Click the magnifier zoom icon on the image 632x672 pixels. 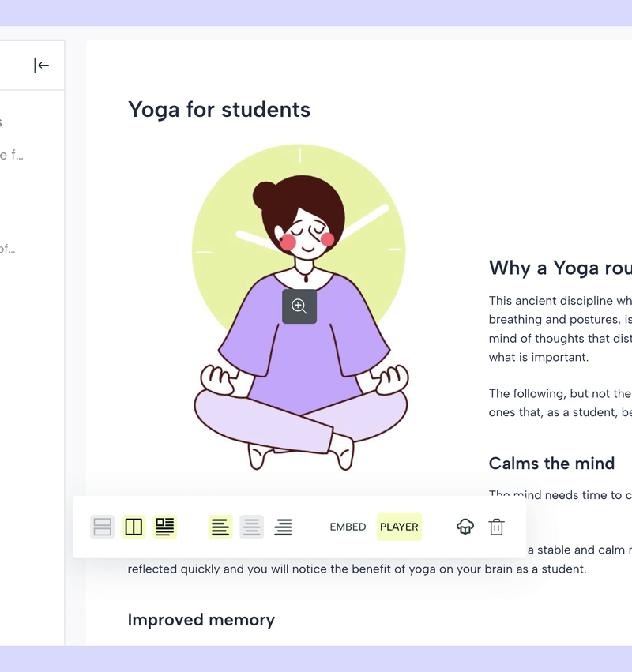[x=299, y=306]
